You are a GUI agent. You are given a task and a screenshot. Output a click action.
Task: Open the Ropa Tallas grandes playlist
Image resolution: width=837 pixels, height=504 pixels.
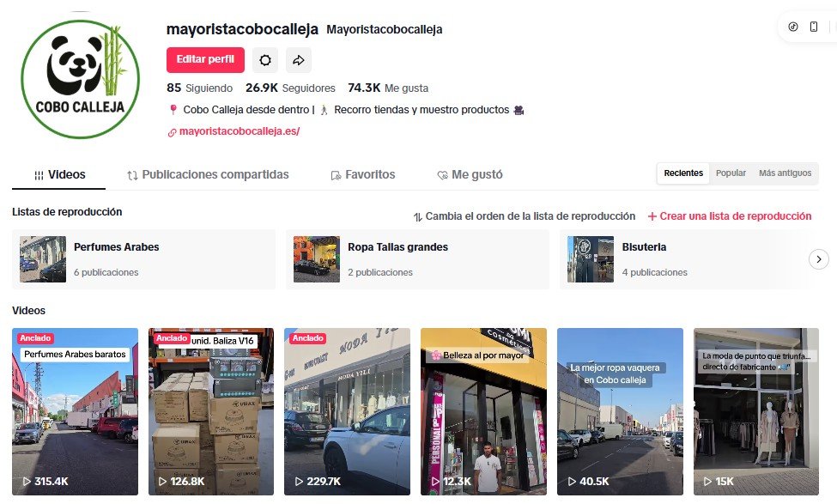tap(417, 259)
